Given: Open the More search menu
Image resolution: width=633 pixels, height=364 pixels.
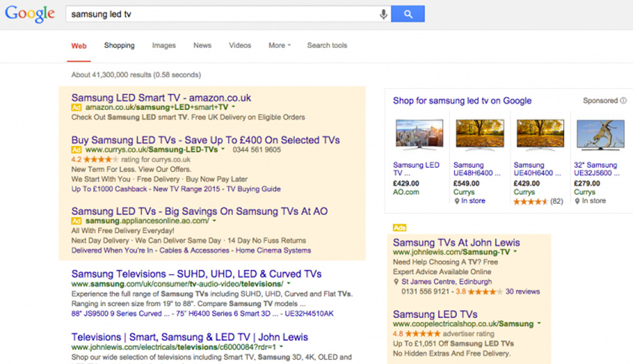Looking at the screenshot, I should pos(279,45).
